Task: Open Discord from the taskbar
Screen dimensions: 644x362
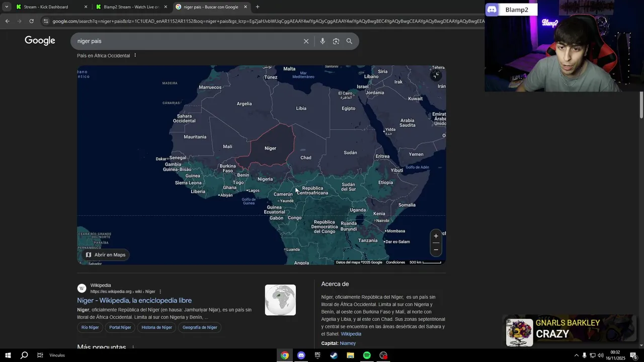Action: tap(301, 355)
